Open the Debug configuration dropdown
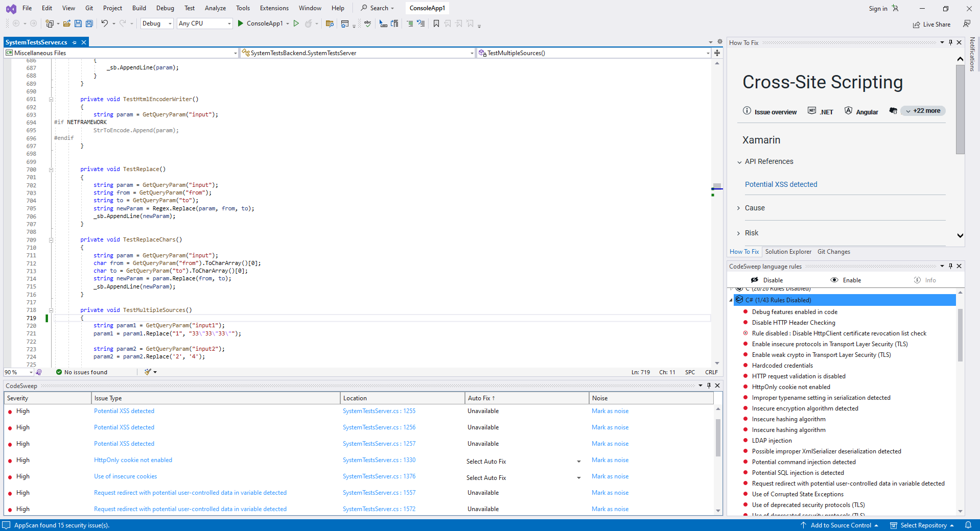980x531 pixels. pyautogui.click(x=157, y=23)
